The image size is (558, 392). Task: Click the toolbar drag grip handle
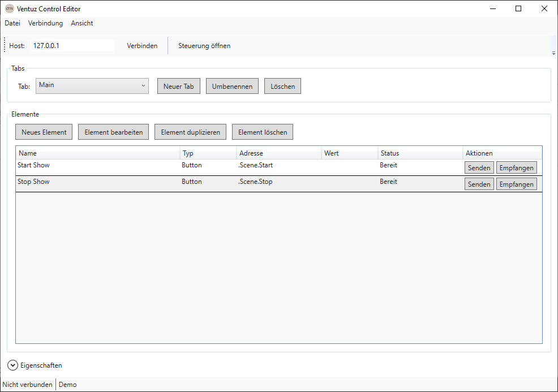[x=5, y=45]
